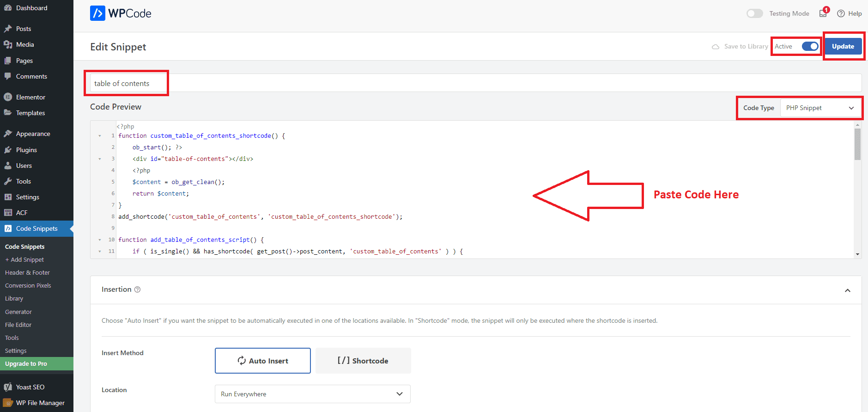Image resolution: width=868 pixels, height=412 pixels.
Task: Click the code editor scroll down arrow
Action: pos(857,254)
